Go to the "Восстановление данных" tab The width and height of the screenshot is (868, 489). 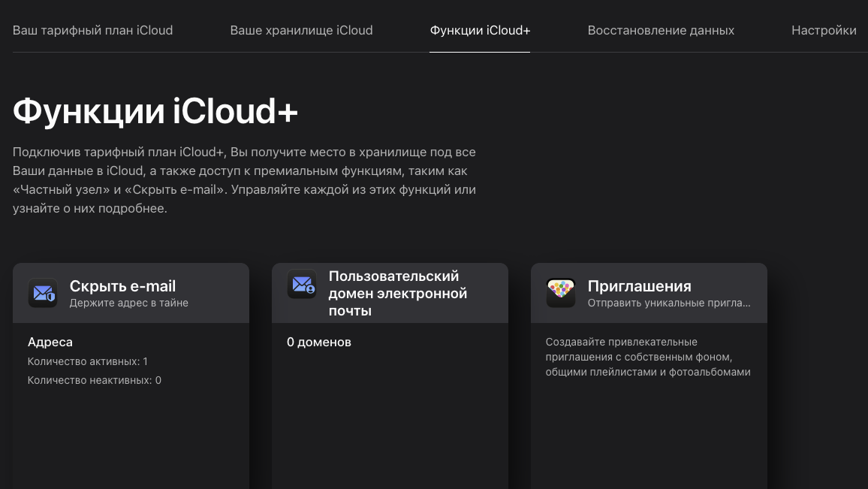[x=661, y=31]
